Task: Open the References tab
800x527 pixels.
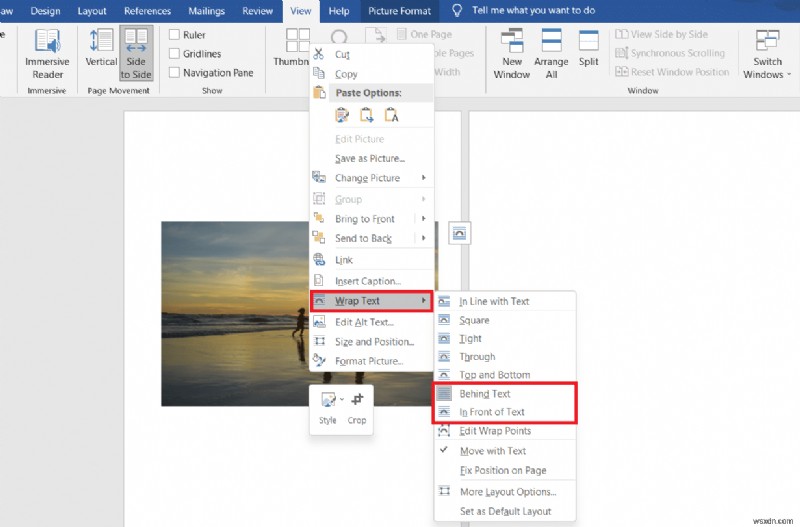Action: 147,11
